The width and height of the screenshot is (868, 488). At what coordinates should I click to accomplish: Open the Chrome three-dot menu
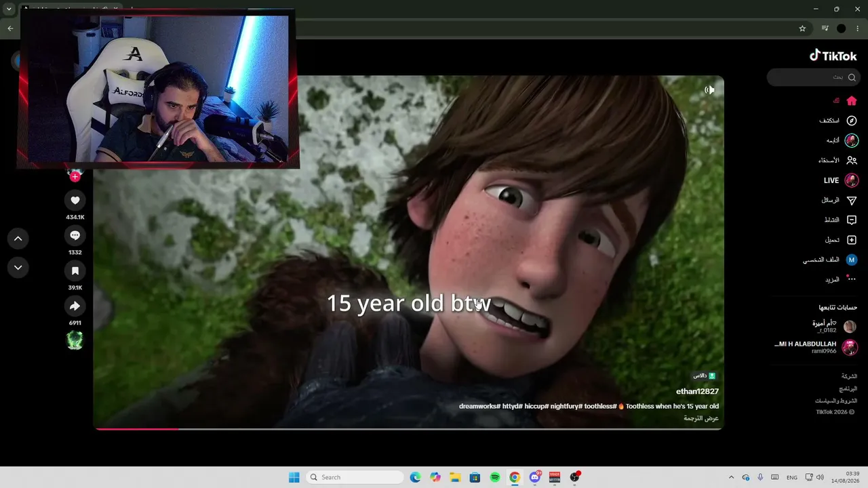click(x=858, y=28)
